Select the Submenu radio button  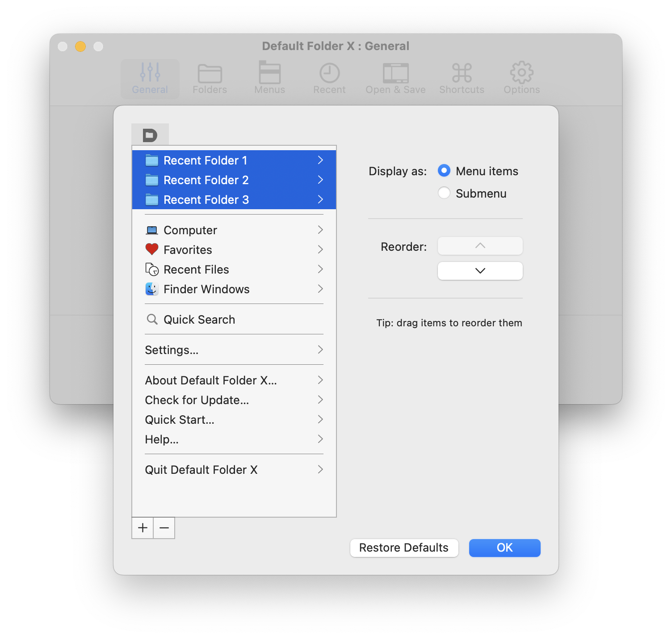tap(444, 193)
